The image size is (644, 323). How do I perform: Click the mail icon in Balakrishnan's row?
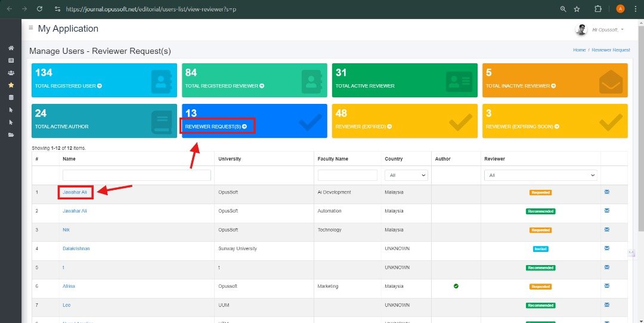(606, 248)
